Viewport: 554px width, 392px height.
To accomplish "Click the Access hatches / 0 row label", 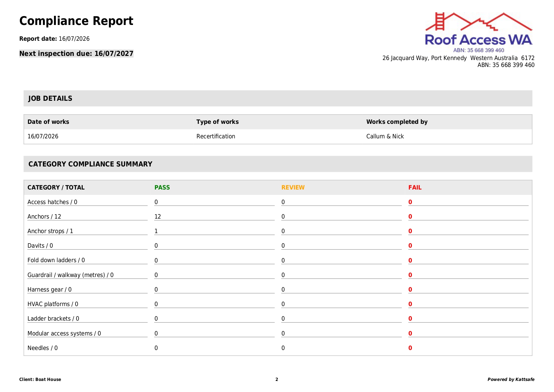I will (x=52, y=202).
